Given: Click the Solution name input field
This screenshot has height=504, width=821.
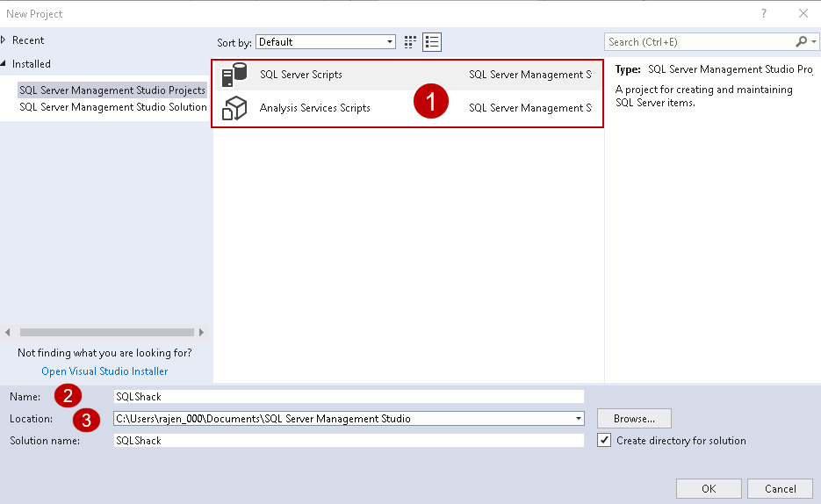Looking at the screenshot, I should [349, 441].
